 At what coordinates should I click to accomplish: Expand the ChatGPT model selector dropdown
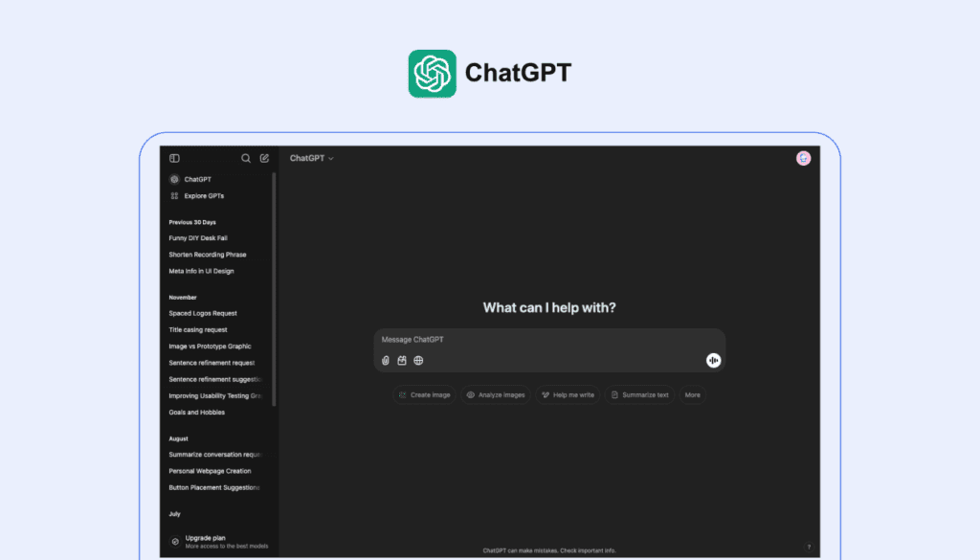(x=312, y=158)
